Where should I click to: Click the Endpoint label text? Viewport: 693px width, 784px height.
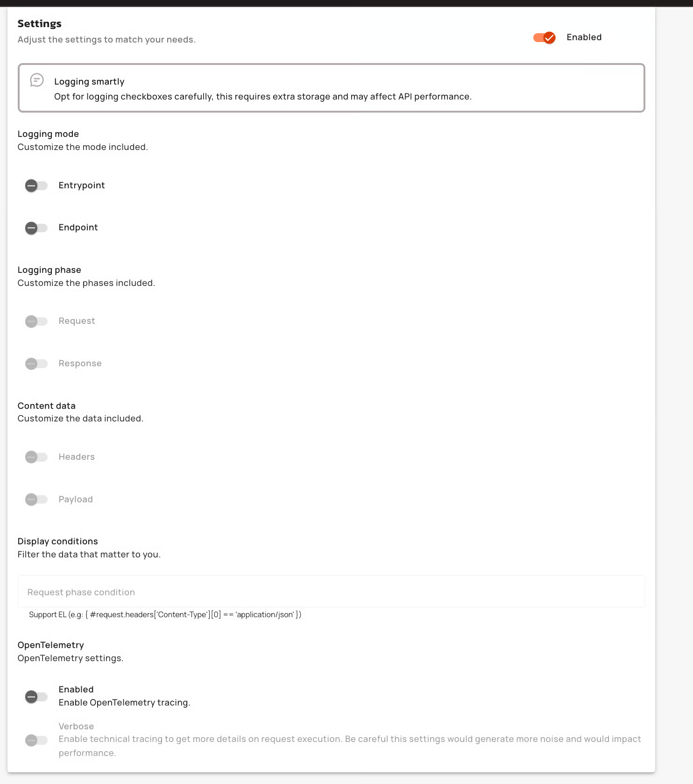coord(78,228)
